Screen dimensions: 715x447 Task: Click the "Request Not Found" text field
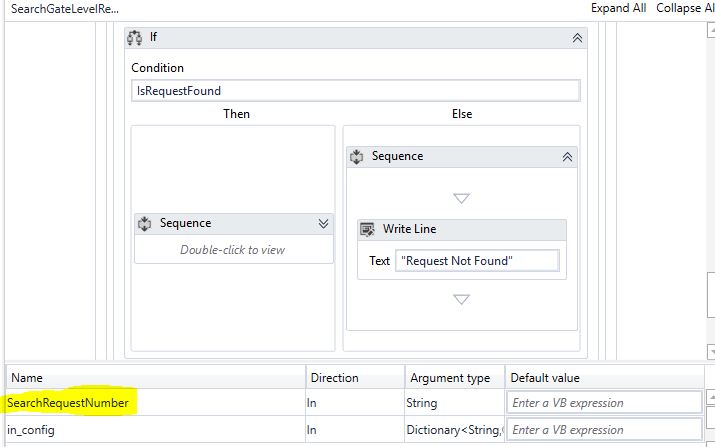[x=477, y=261]
